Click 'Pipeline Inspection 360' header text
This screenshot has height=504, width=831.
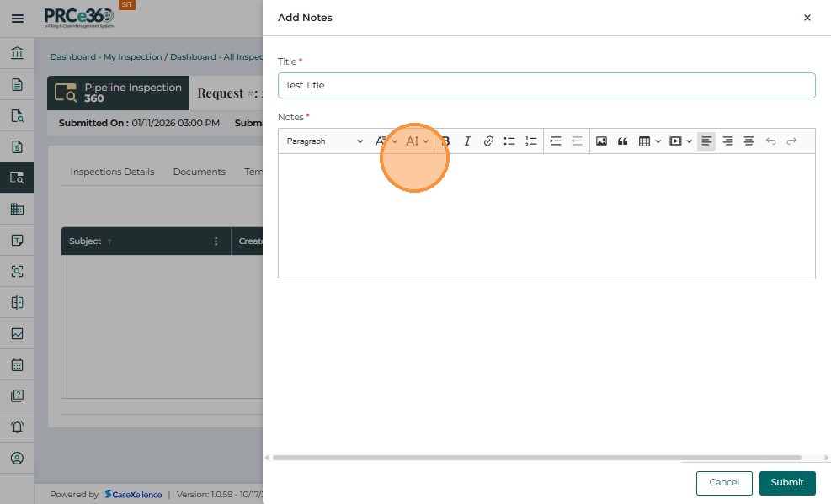(133, 93)
